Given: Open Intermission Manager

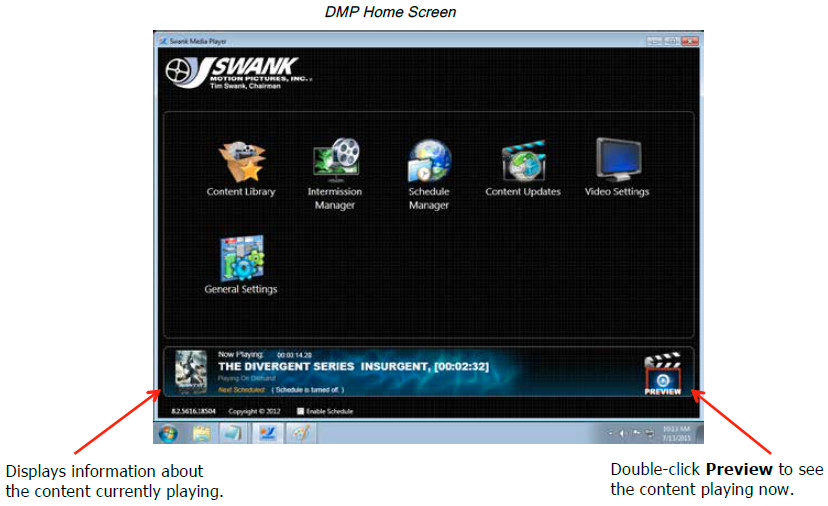Looking at the screenshot, I should (336, 159).
